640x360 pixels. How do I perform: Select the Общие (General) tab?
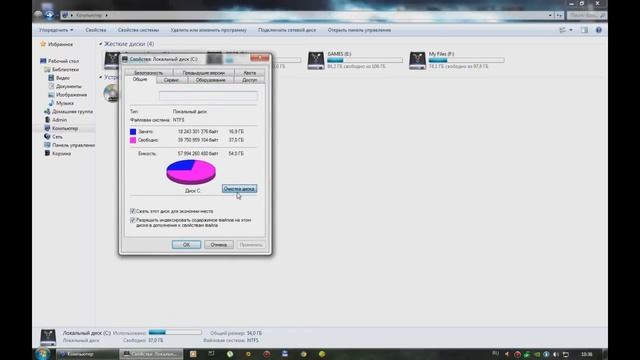point(140,80)
